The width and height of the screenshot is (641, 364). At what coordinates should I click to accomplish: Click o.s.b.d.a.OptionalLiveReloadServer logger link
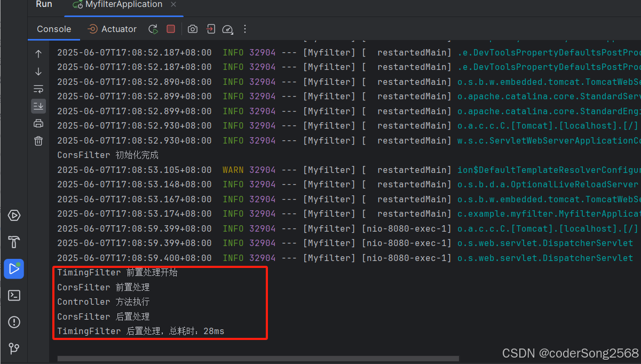tap(548, 185)
